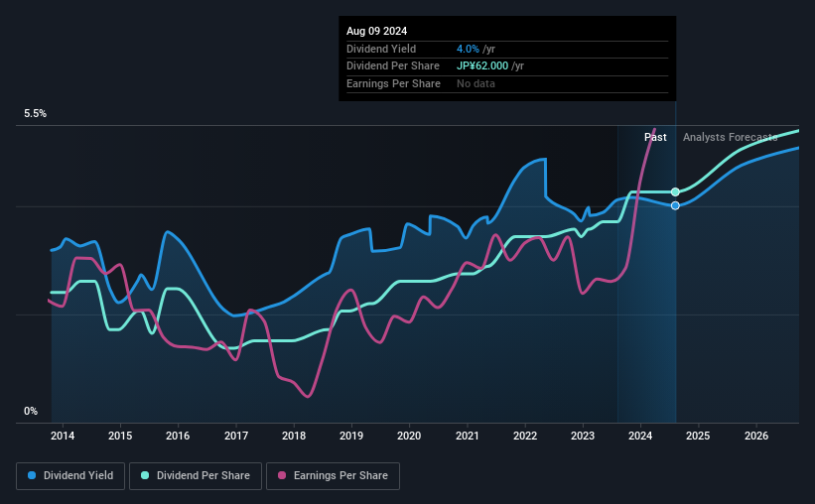Click the 2025 x-axis label
This screenshot has width=815, height=504.
click(698, 436)
